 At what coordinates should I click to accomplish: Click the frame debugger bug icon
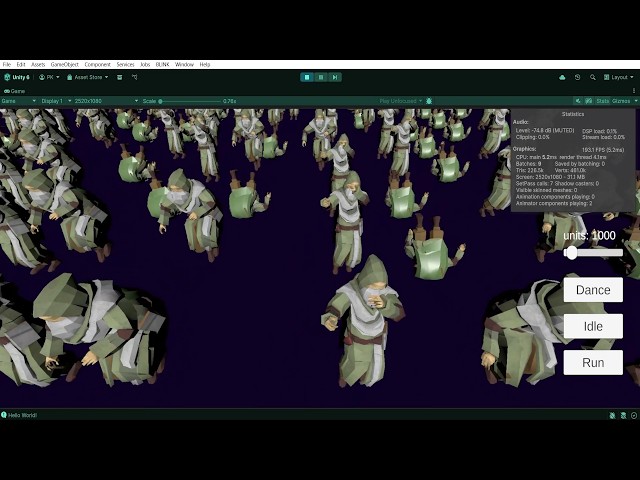coord(429,101)
